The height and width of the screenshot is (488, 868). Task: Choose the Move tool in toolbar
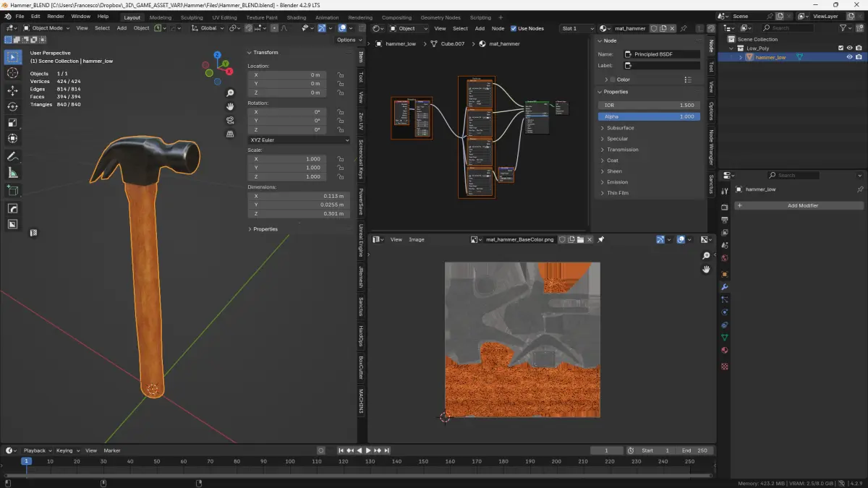(12, 90)
